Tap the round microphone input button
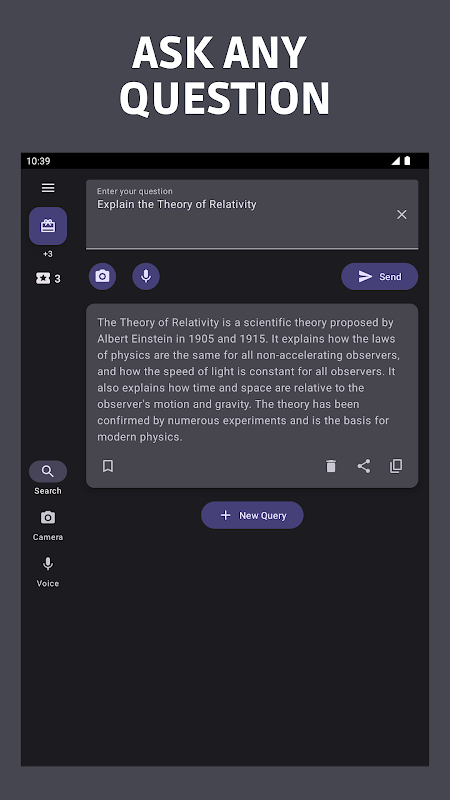450x800 pixels. (146, 277)
